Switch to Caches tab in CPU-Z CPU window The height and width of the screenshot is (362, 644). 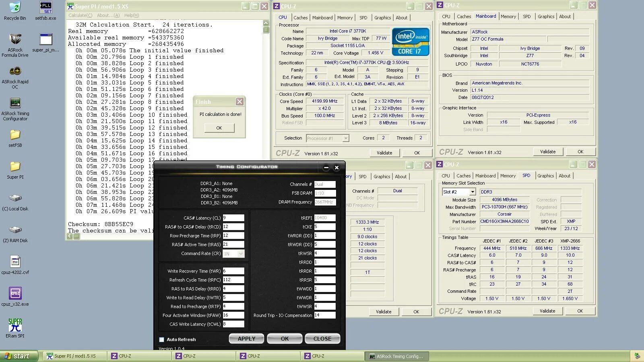point(300,17)
